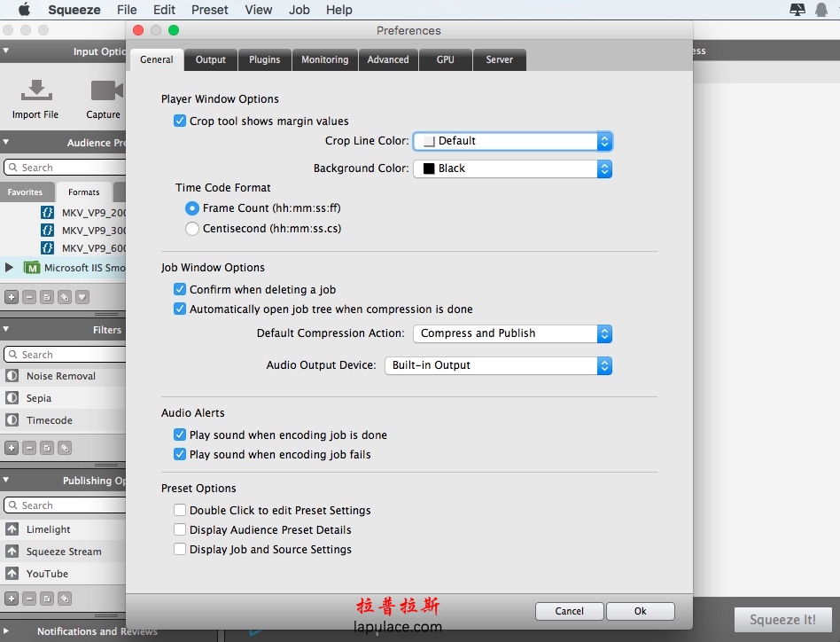Toggle Play sound when encoding job fails
The width and height of the screenshot is (840, 642).
click(180, 454)
